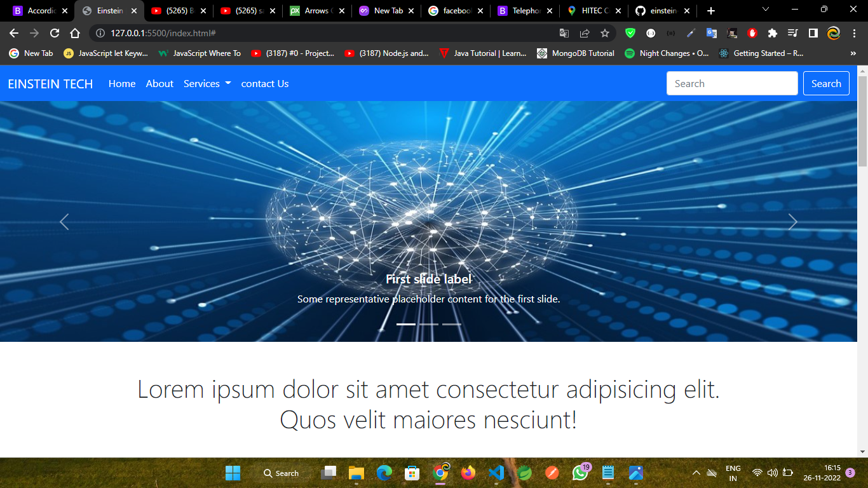Open WhatsApp from the taskbar
The width and height of the screenshot is (868, 488).
coord(580,473)
